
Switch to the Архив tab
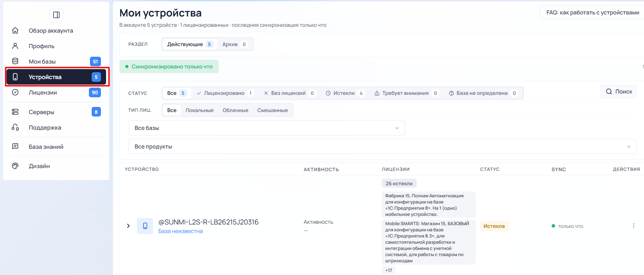tap(235, 44)
